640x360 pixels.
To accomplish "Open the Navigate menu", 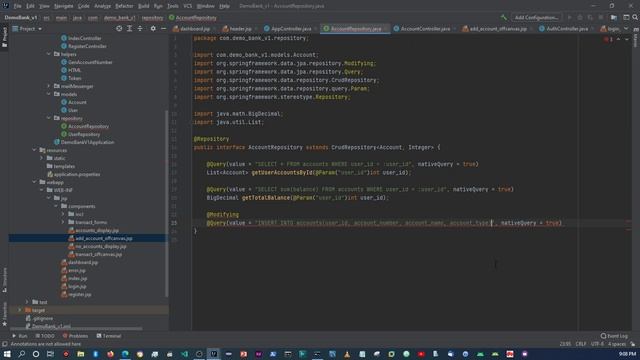I will [x=64, y=6].
